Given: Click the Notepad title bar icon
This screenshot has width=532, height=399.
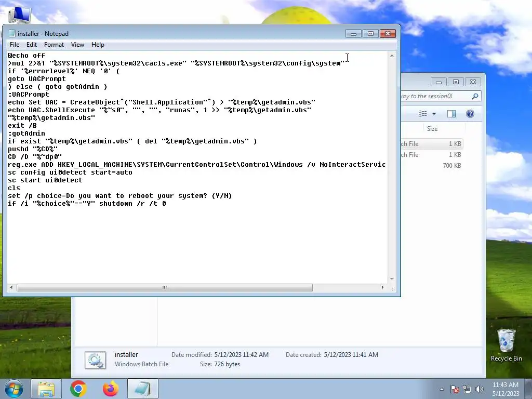Looking at the screenshot, I should click(12, 33).
